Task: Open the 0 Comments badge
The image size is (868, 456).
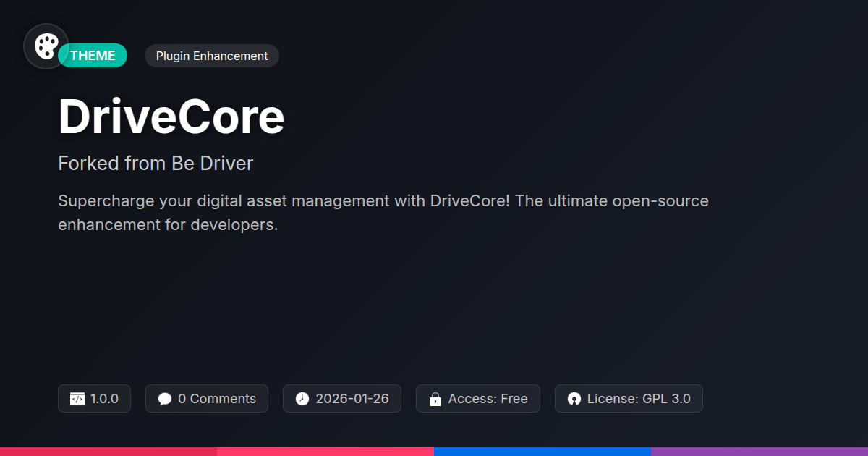Action: tap(207, 399)
